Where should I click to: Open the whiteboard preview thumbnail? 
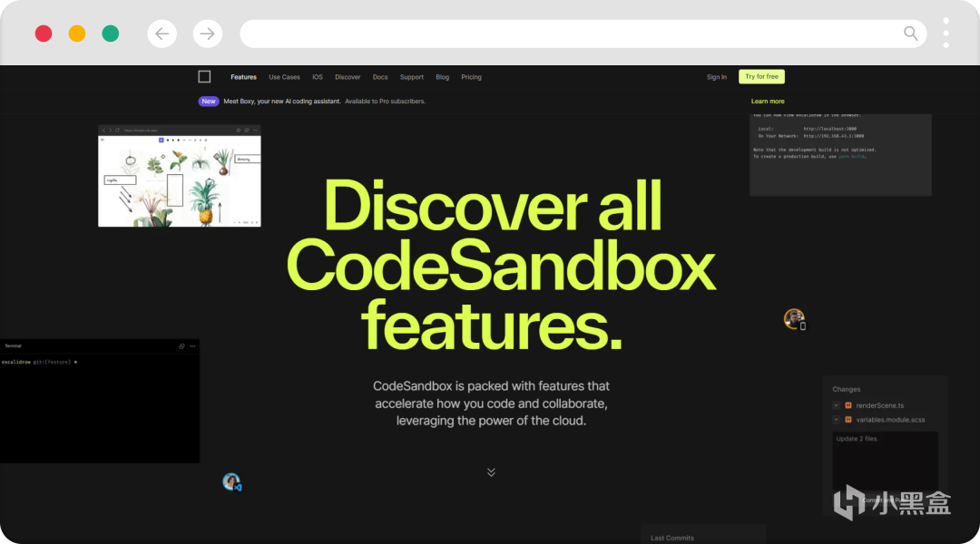(180, 176)
